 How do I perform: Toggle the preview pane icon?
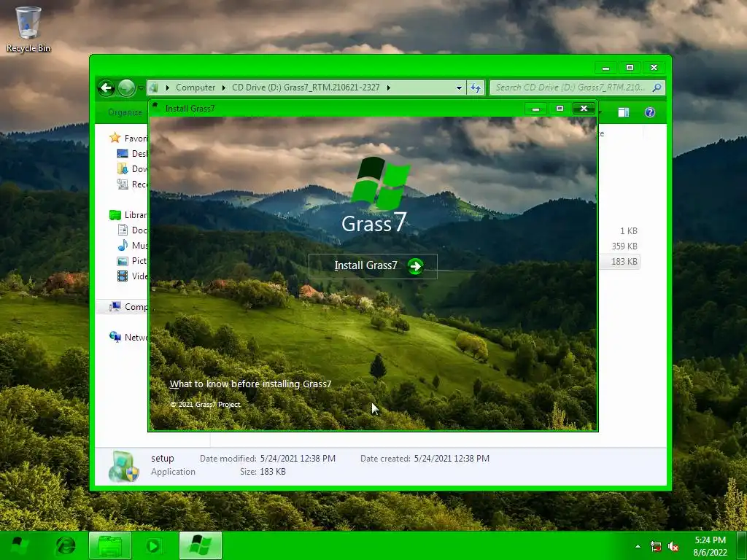(x=623, y=112)
